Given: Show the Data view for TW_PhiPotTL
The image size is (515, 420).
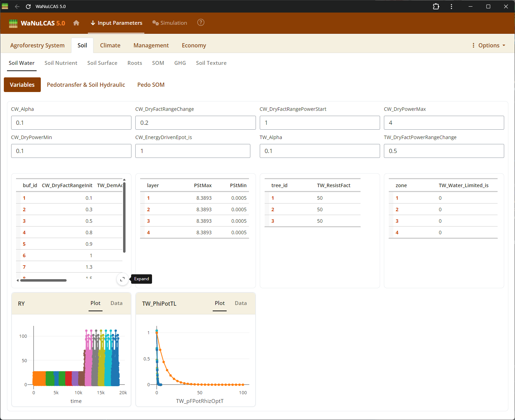Looking at the screenshot, I should click(x=241, y=303).
